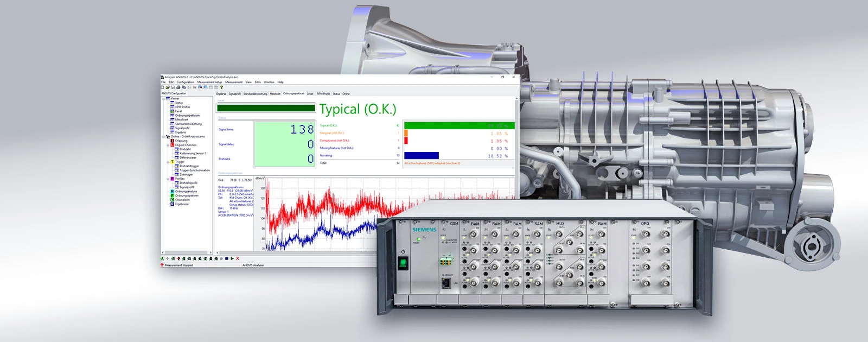Switch to the Standardabweichung tab
The image size is (868, 342).
(255, 94)
